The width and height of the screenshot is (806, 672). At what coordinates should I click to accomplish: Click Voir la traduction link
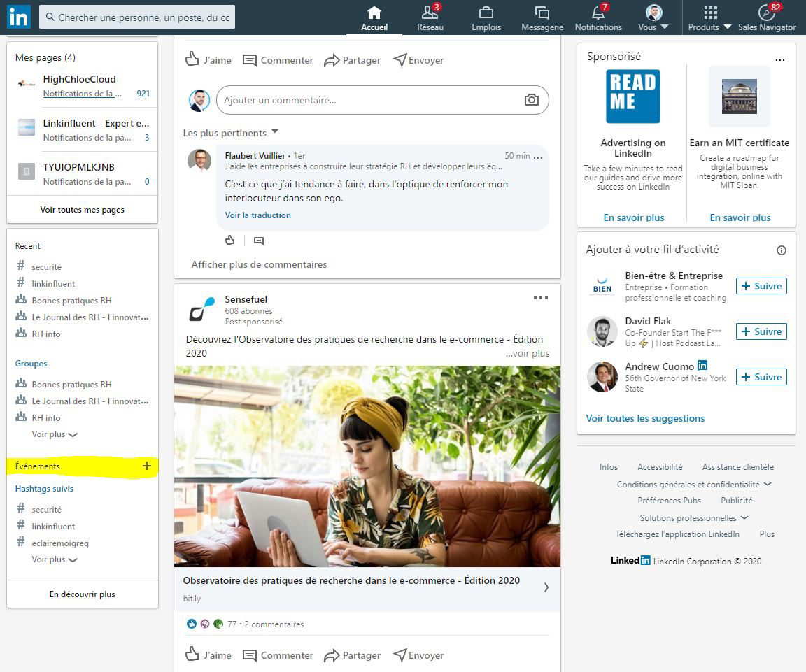pyautogui.click(x=257, y=215)
